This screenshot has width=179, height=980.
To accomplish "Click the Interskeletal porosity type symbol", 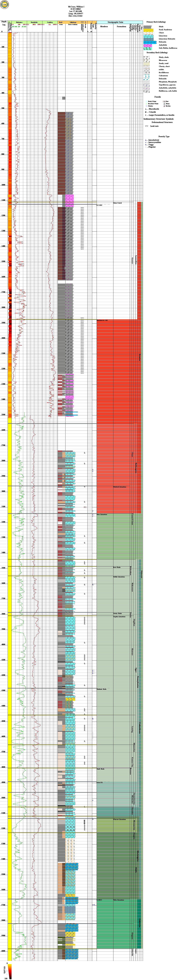I will click(x=146, y=140).
